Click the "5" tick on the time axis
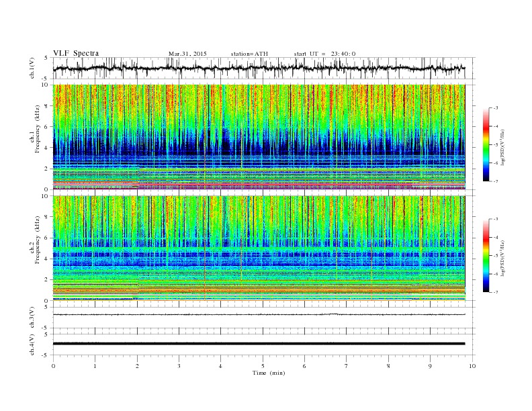 (x=263, y=366)
